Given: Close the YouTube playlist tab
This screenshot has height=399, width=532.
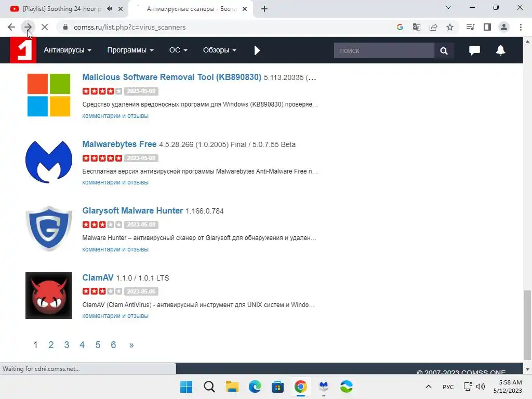Looking at the screenshot, I should [121, 9].
